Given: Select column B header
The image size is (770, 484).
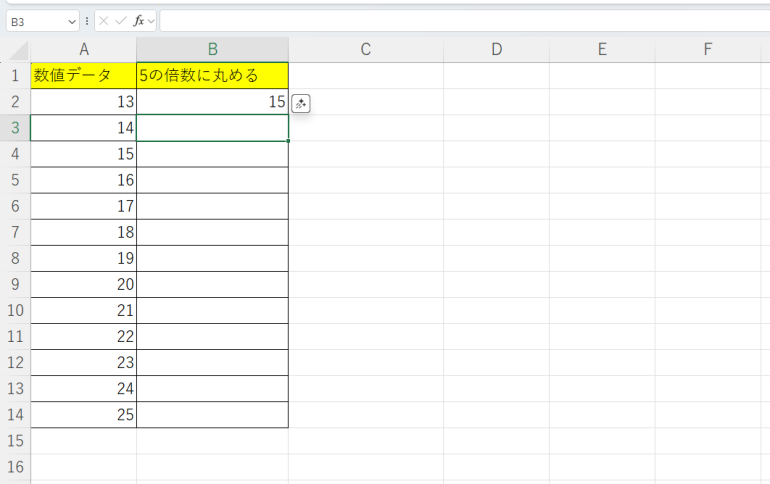Looking at the screenshot, I should [212, 50].
